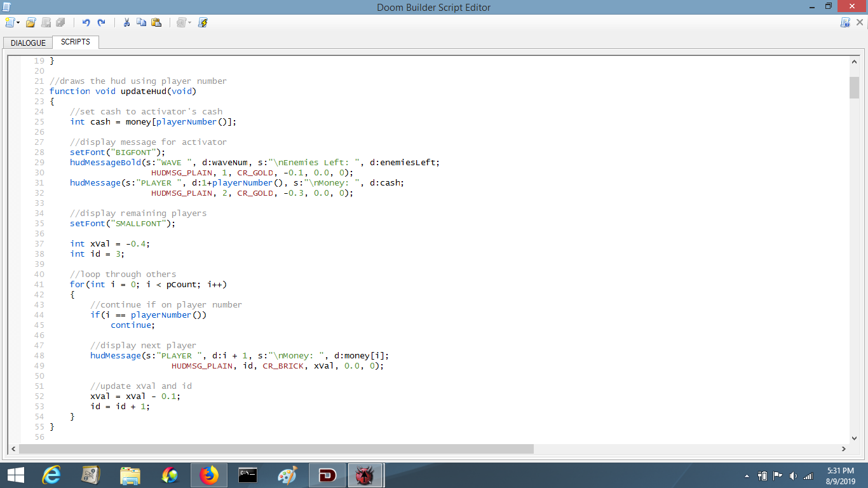
Task: Open File Explorer from the taskbar
Action: coord(130,475)
